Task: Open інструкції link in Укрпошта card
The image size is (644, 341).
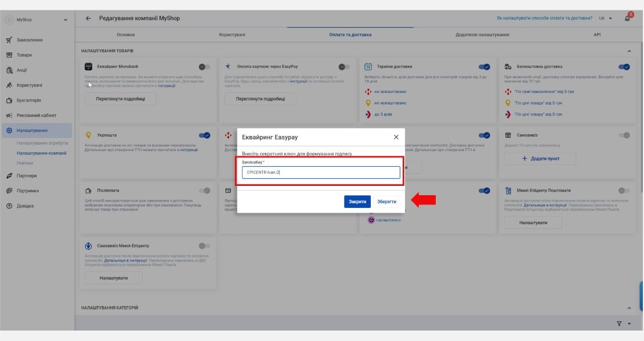Action: click(x=189, y=150)
